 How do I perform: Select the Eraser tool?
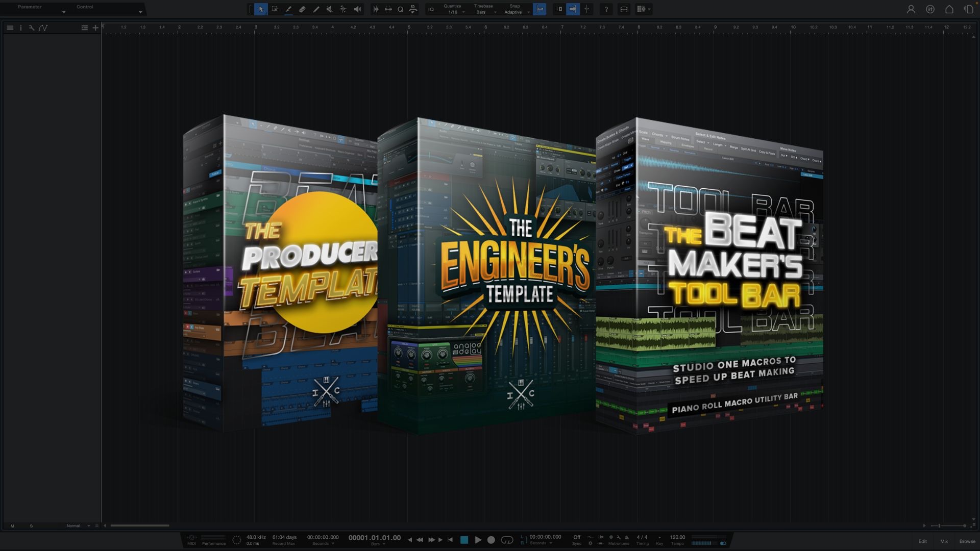pos(302,9)
